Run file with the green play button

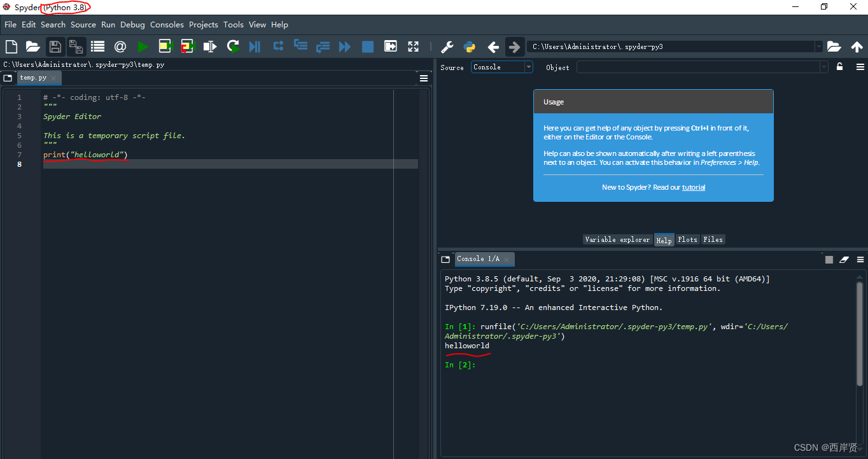coord(143,46)
